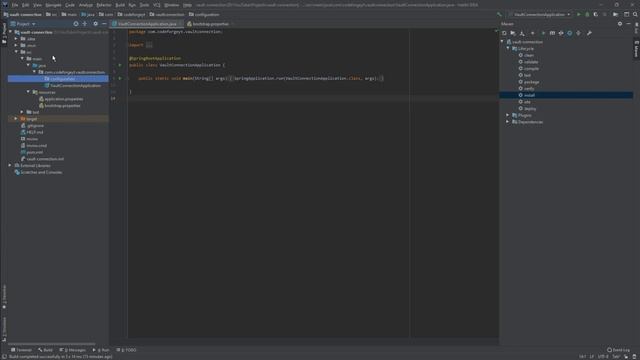This screenshot has height=360, width=640.
Task: Select the package lifecycle goal in Maven
Action: pos(529,82)
